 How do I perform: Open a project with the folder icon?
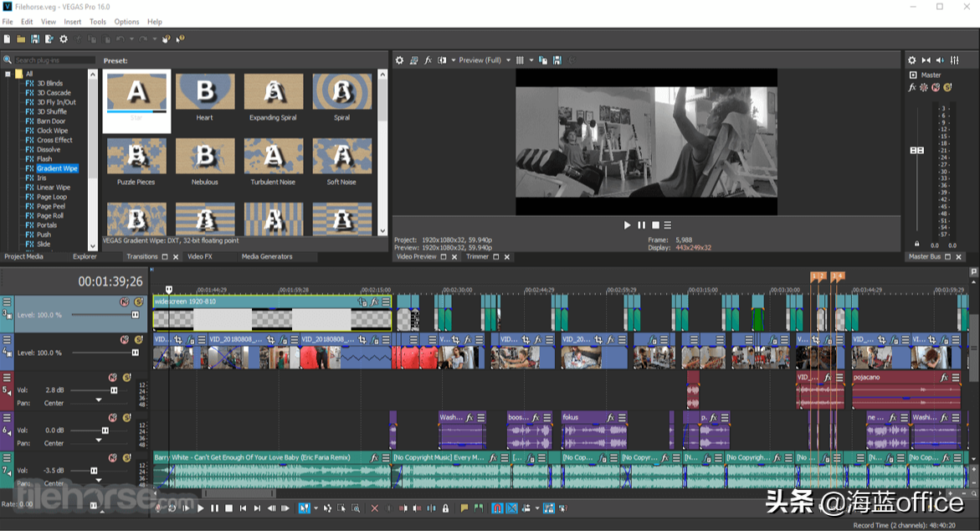pyautogui.click(x=21, y=39)
